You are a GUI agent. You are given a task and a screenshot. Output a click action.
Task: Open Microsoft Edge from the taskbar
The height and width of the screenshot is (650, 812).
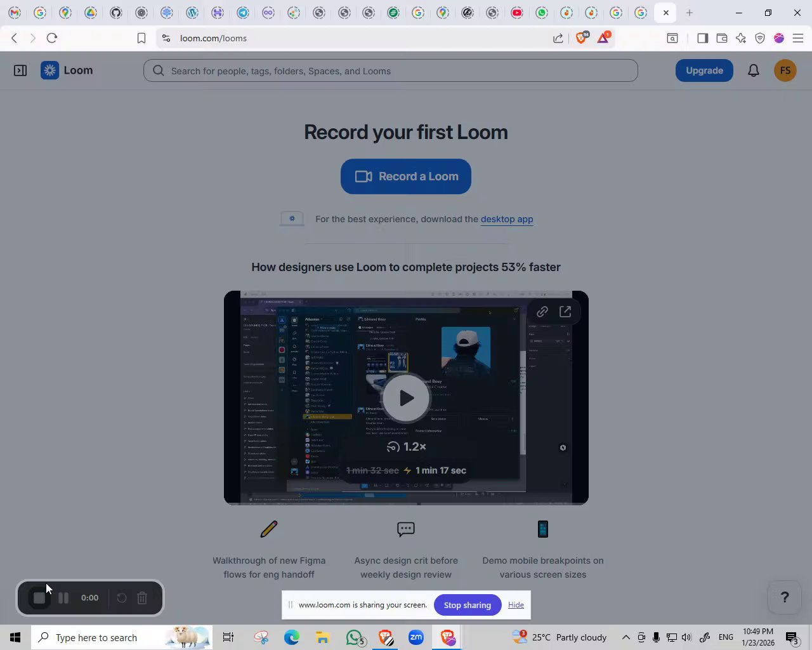[x=292, y=637]
